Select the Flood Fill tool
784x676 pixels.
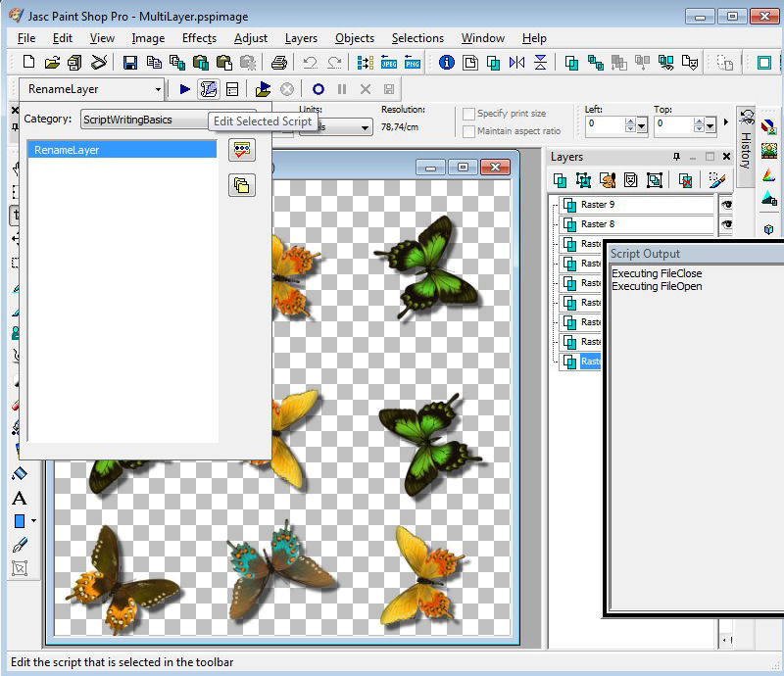pyautogui.click(x=19, y=473)
